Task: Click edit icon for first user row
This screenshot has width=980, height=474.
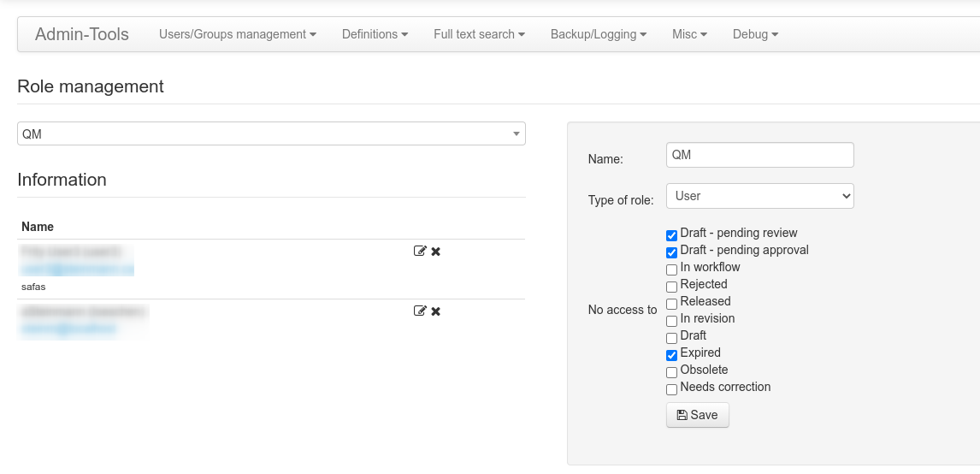Action: (419, 252)
